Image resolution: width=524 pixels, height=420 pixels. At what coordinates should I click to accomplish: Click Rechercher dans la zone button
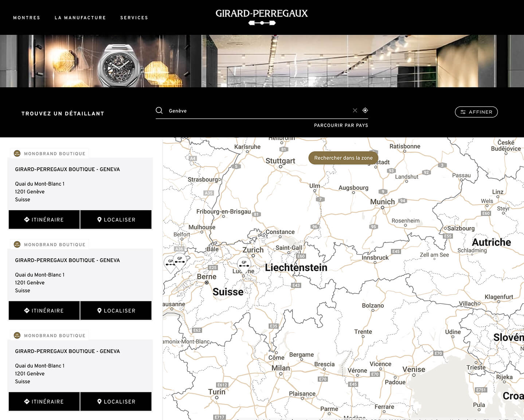click(343, 158)
